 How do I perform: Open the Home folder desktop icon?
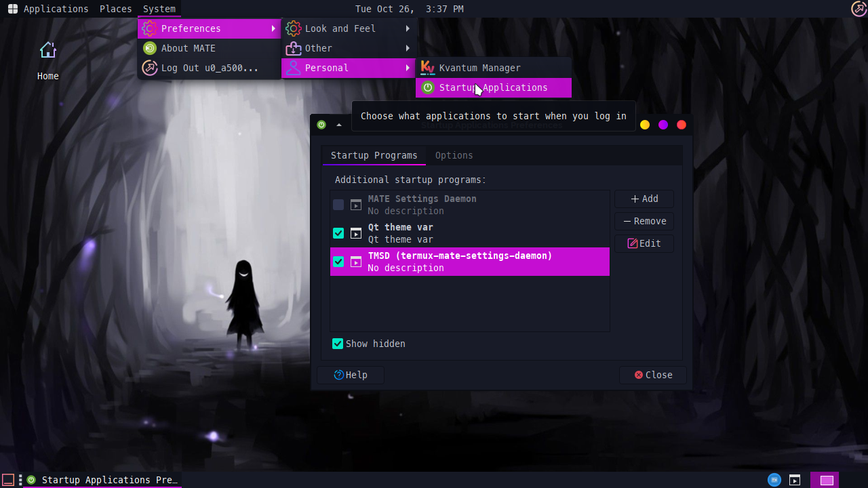click(47, 60)
